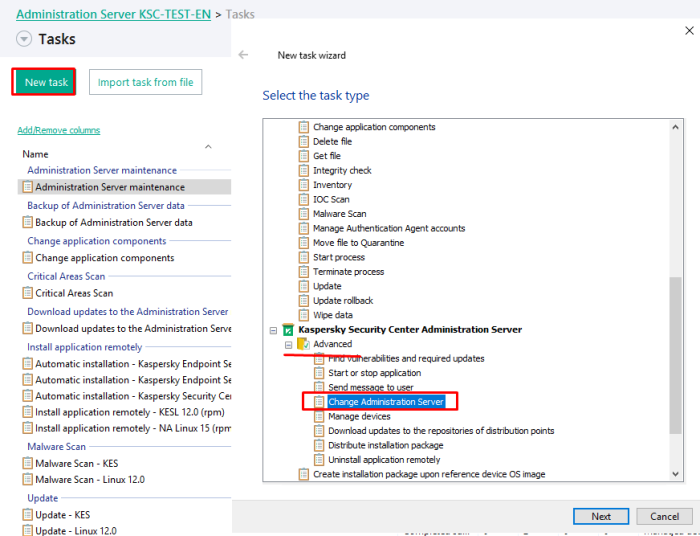The height and width of the screenshot is (536, 700).
Task: Click the Start process task icon
Action: (x=304, y=257)
